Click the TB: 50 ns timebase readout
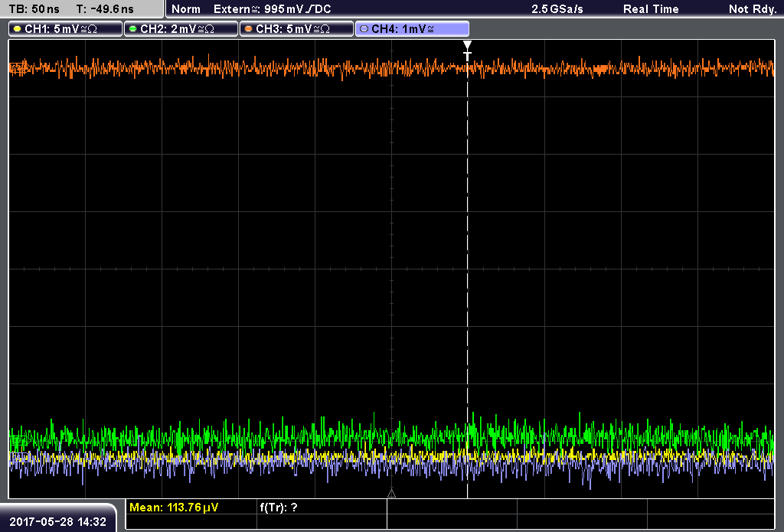This screenshot has width=784, height=532. point(34,9)
